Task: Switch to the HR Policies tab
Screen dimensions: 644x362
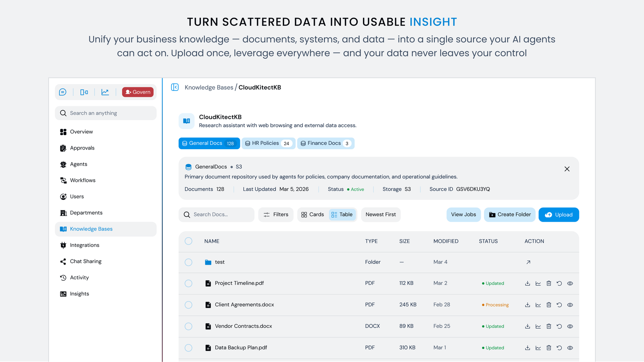Action: [268, 144]
